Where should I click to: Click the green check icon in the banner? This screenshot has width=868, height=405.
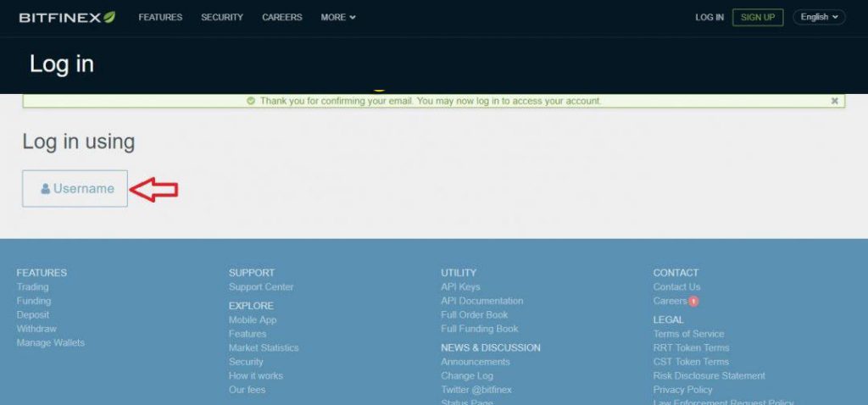(251, 102)
